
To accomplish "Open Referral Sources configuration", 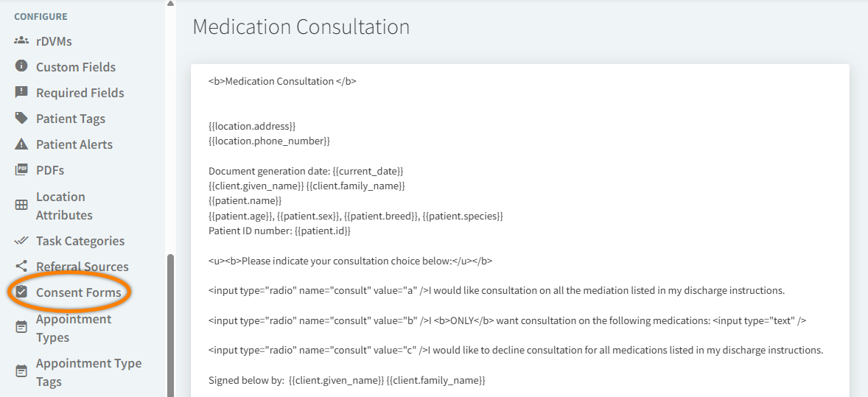I will (82, 267).
